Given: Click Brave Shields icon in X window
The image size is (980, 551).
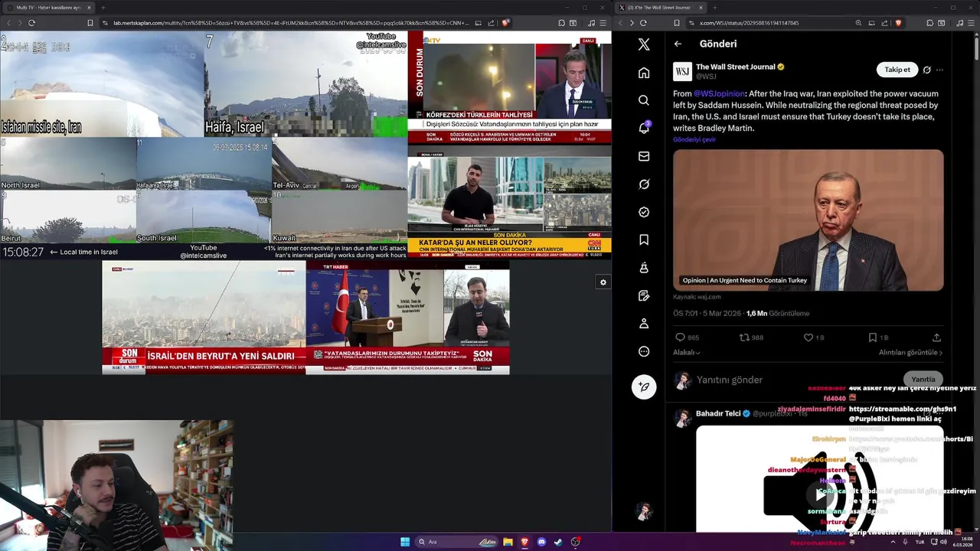Looking at the screenshot, I should coord(898,23).
